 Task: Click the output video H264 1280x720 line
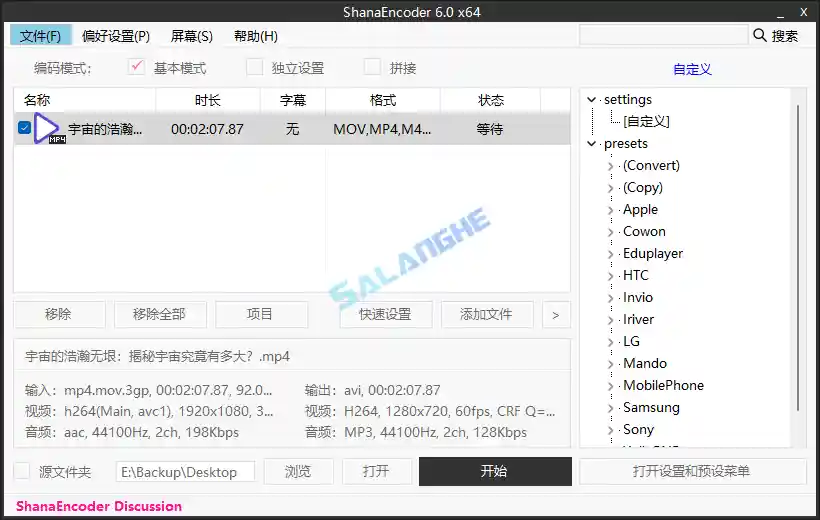(x=430, y=411)
